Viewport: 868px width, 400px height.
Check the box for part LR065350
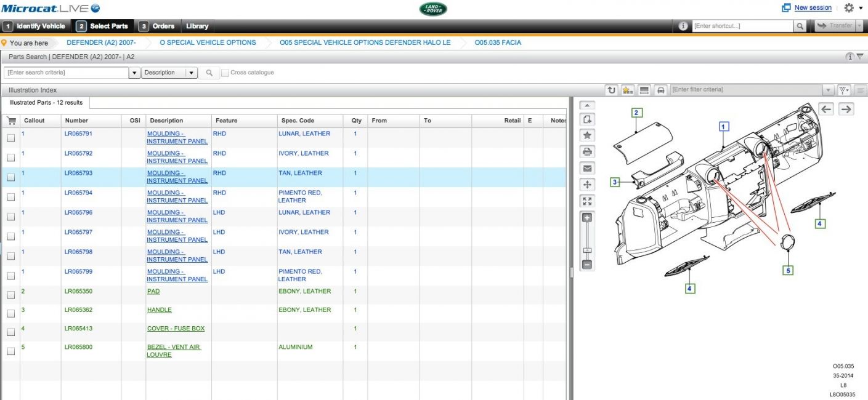coord(11,295)
